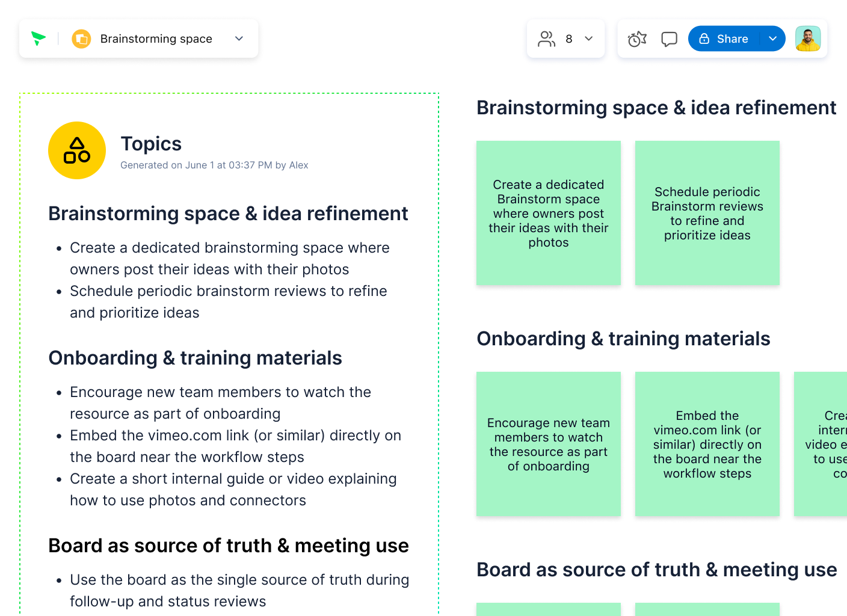The image size is (847, 616).
Task: Click the Share button
Action: coord(724,38)
